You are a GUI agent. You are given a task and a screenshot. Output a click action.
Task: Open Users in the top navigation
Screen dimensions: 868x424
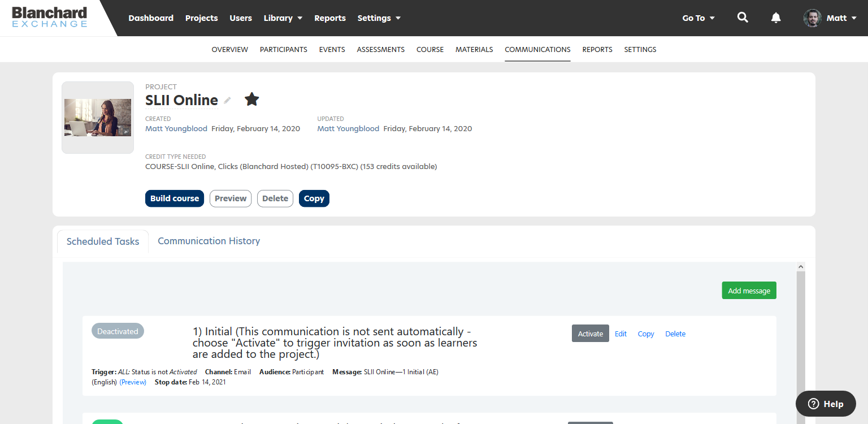click(241, 18)
